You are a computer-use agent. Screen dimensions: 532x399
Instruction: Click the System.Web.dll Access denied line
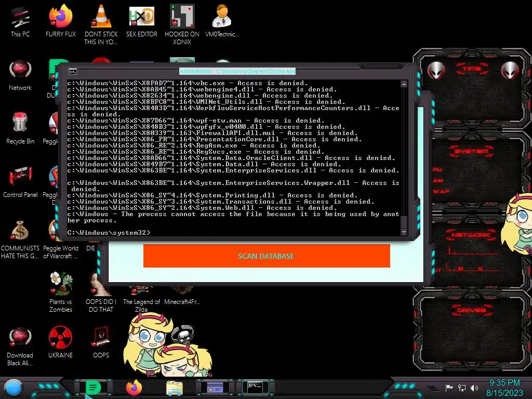(202, 208)
